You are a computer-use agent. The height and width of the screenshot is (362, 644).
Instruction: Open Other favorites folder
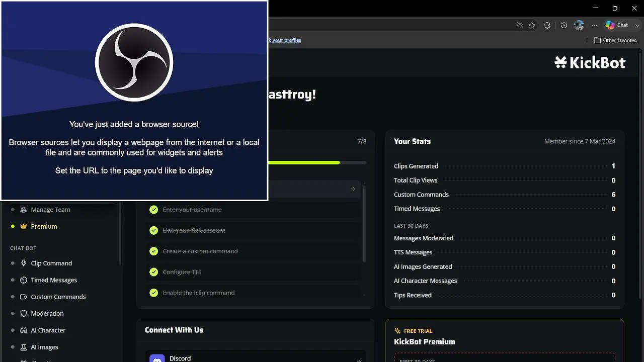pos(615,40)
